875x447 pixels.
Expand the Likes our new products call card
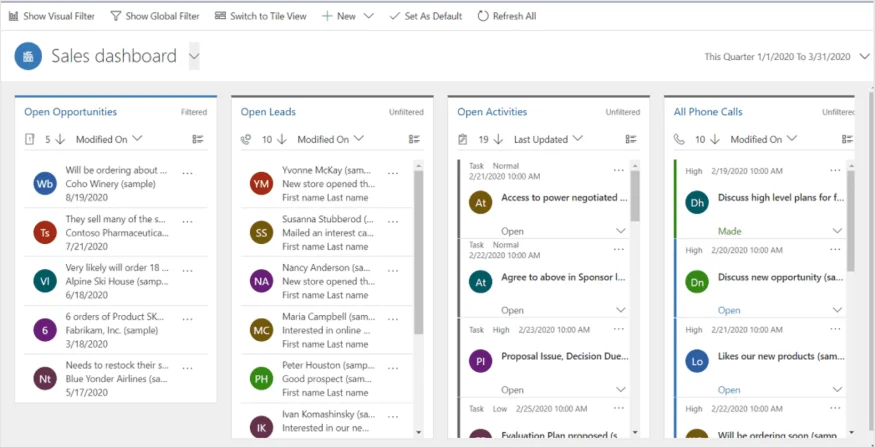click(x=837, y=389)
